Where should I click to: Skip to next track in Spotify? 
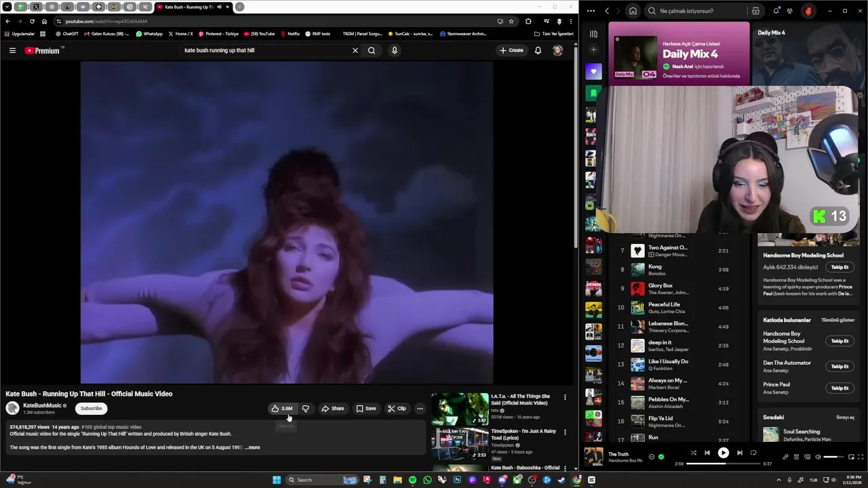pos(739,453)
